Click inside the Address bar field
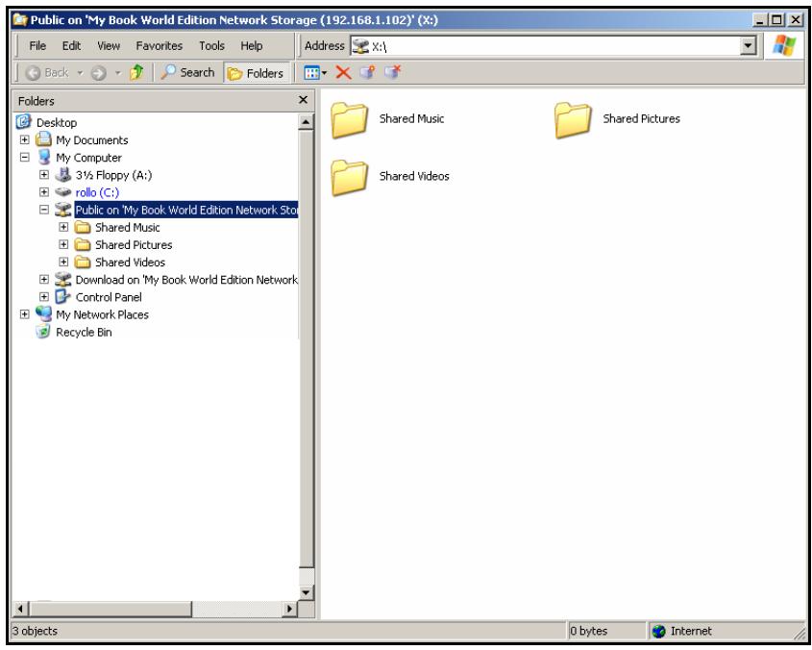Screen dimensions: 812x650 pyautogui.click(x=545, y=46)
